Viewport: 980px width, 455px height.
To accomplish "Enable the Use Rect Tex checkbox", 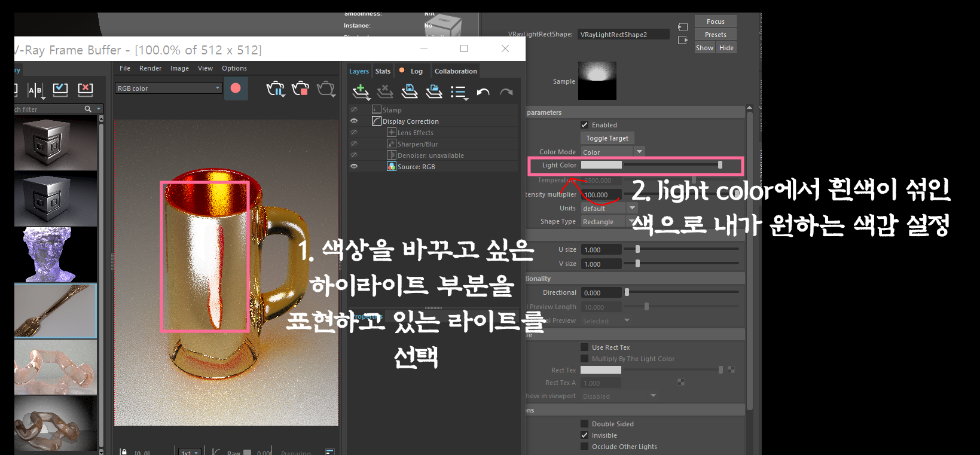I will tap(585, 347).
